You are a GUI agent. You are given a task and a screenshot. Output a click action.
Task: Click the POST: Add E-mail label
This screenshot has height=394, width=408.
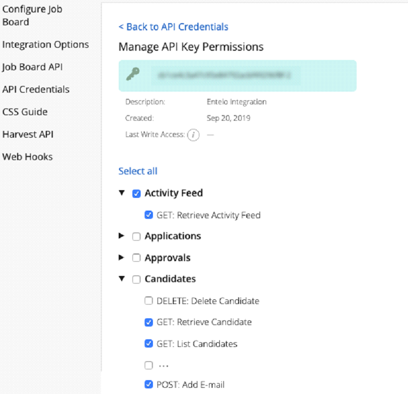[191, 385]
